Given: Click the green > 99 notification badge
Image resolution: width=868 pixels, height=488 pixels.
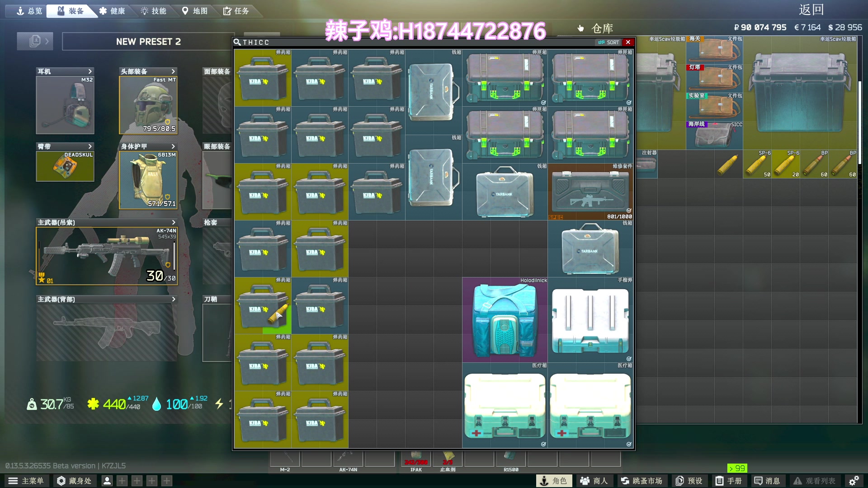Looking at the screenshot, I should click(x=737, y=468).
